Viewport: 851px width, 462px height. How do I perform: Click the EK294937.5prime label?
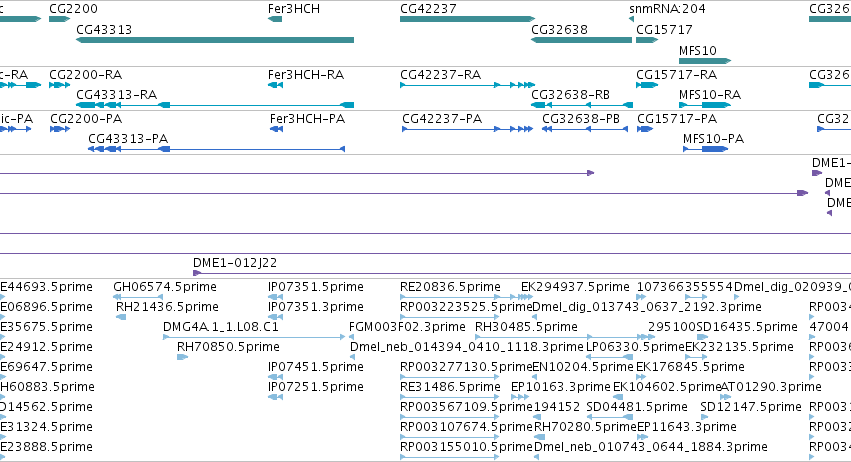coord(575,287)
